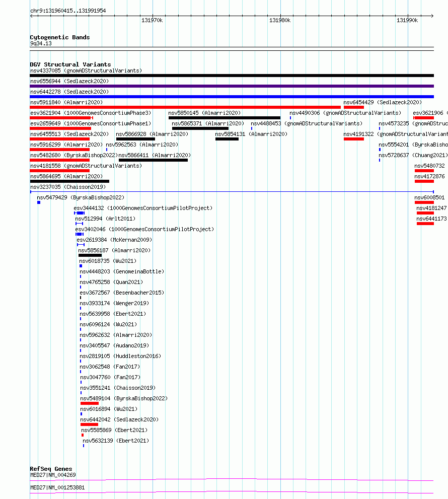
Task: Select the blue nsv6442278 variant bar
Action: [232, 97]
